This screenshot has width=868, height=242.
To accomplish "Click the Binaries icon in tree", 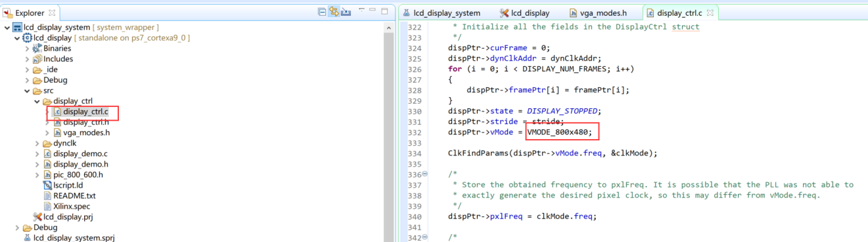I will coord(37,49).
